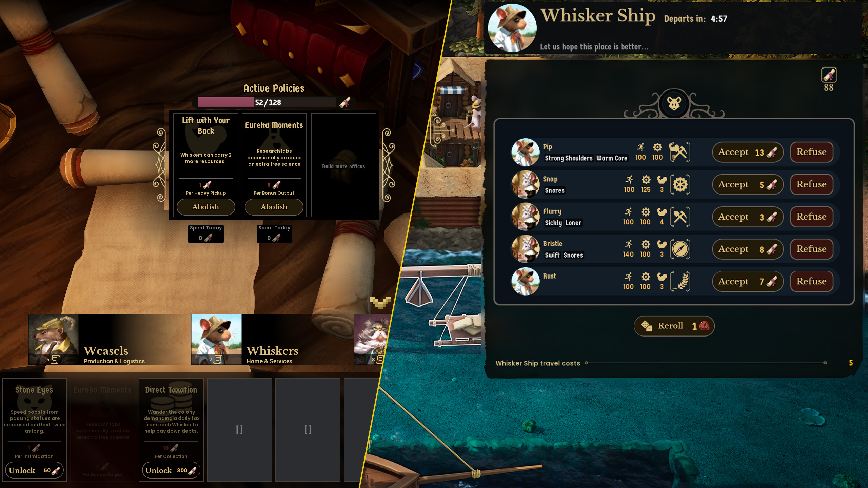
Task: Click Flurry's crossed tools job icon
Action: [680, 217]
